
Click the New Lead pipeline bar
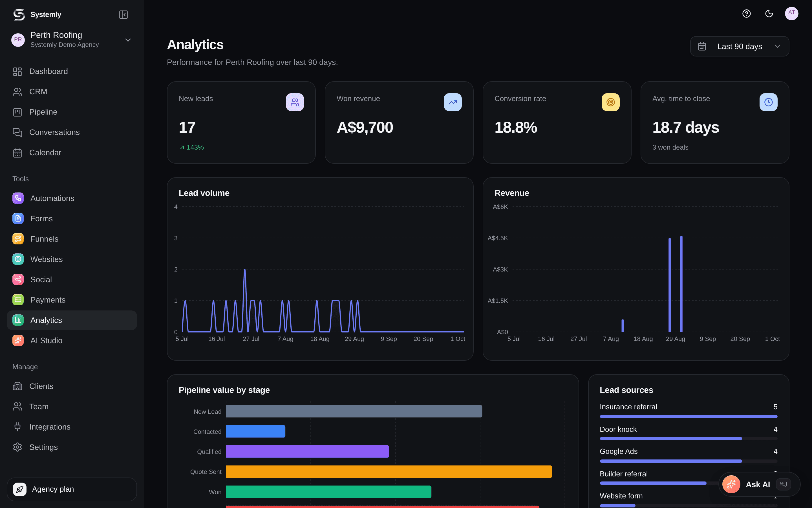pyautogui.click(x=354, y=411)
